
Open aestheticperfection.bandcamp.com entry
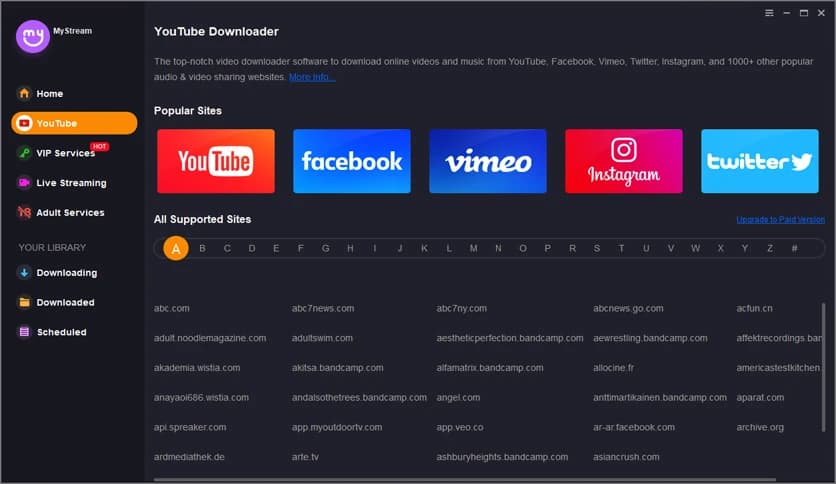(510, 338)
